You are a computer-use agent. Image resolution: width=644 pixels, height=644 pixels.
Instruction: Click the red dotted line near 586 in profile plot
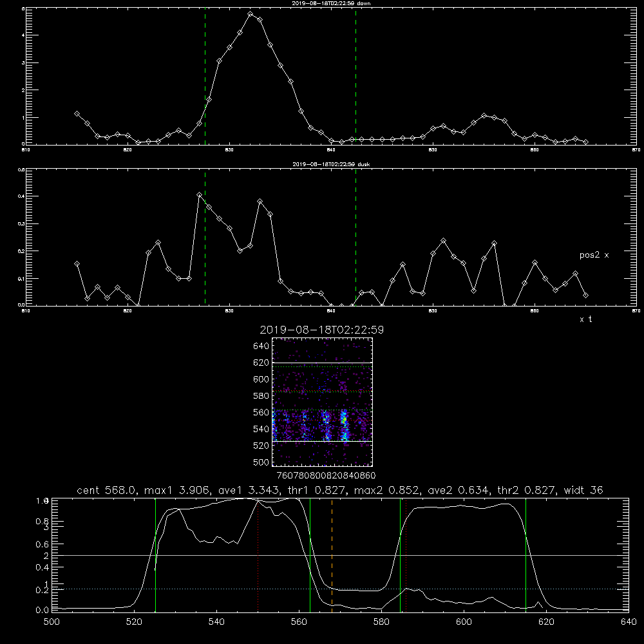[x=406, y=554]
